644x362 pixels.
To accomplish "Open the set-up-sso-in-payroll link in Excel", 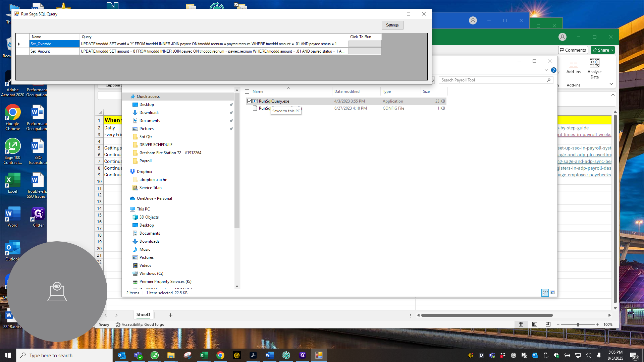I will pos(584,148).
